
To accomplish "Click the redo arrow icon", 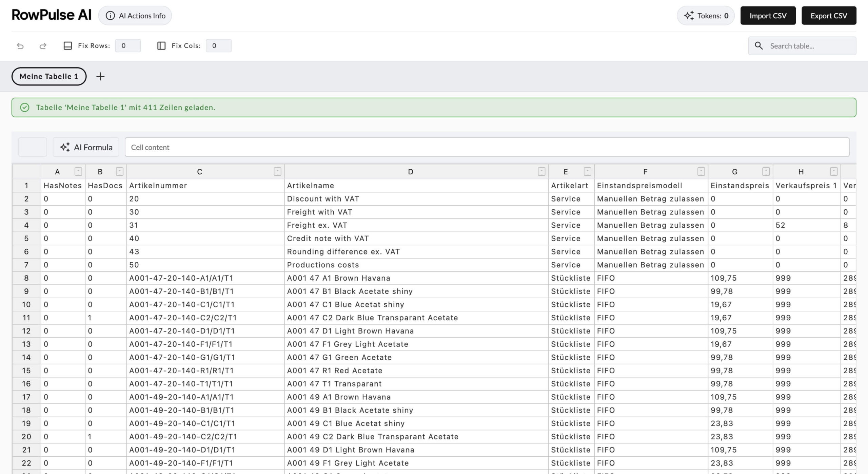I will coord(43,46).
